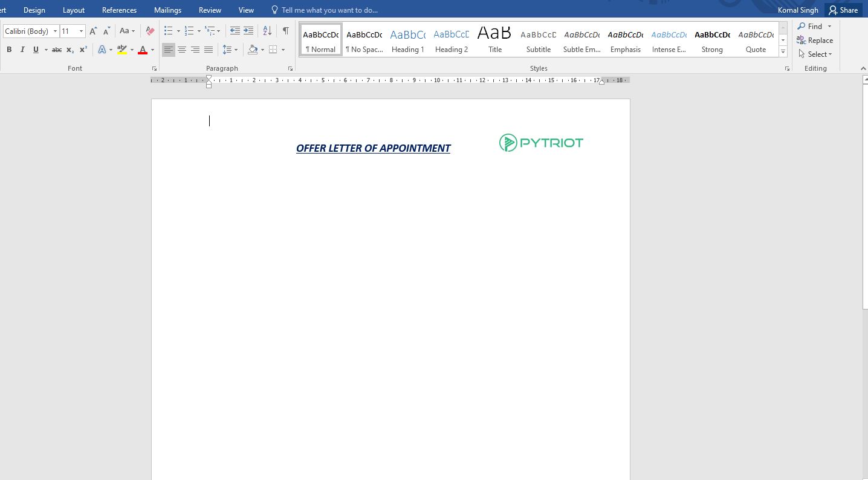Image resolution: width=868 pixels, height=480 pixels.
Task: Toggle Show/Hide paragraph marks
Action: 285,31
